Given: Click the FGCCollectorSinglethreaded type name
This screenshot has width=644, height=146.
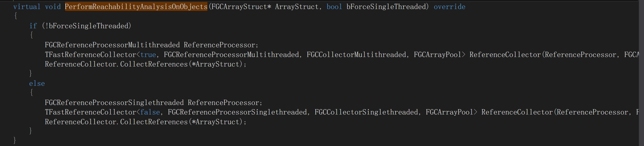Looking at the screenshot, I should pos(366,112).
